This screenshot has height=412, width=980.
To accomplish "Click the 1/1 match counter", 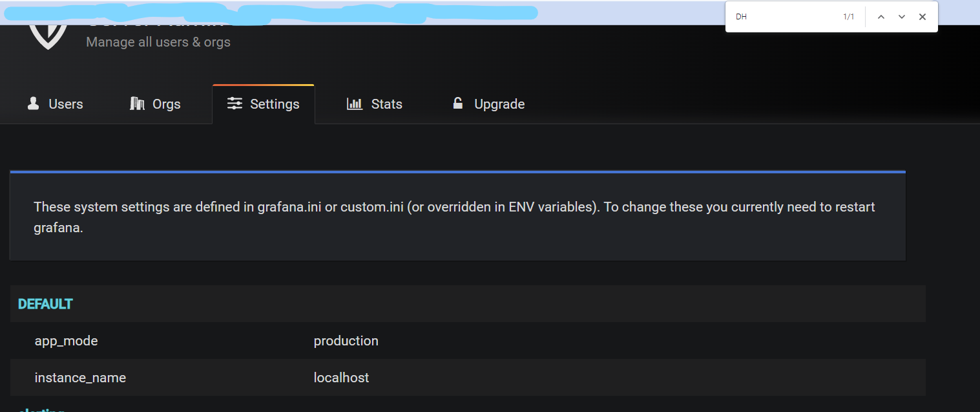I will [849, 17].
